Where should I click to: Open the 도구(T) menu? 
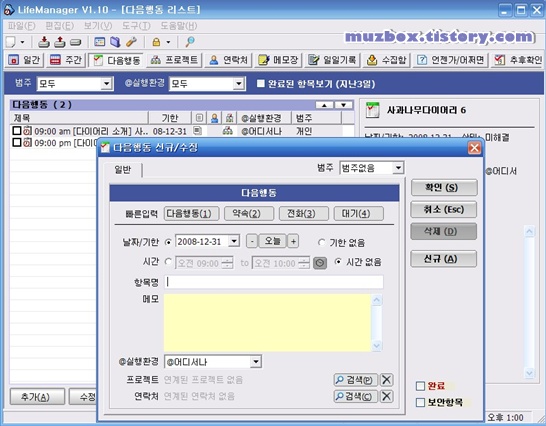point(136,26)
